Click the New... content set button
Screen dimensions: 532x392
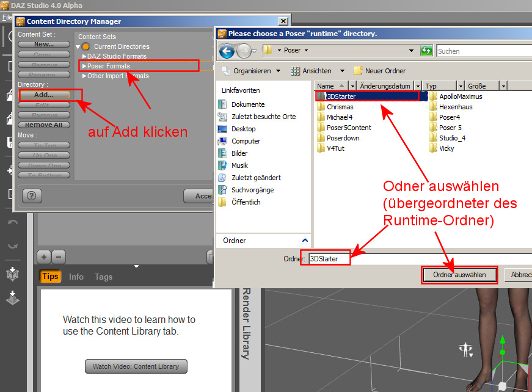click(x=44, y=45)
